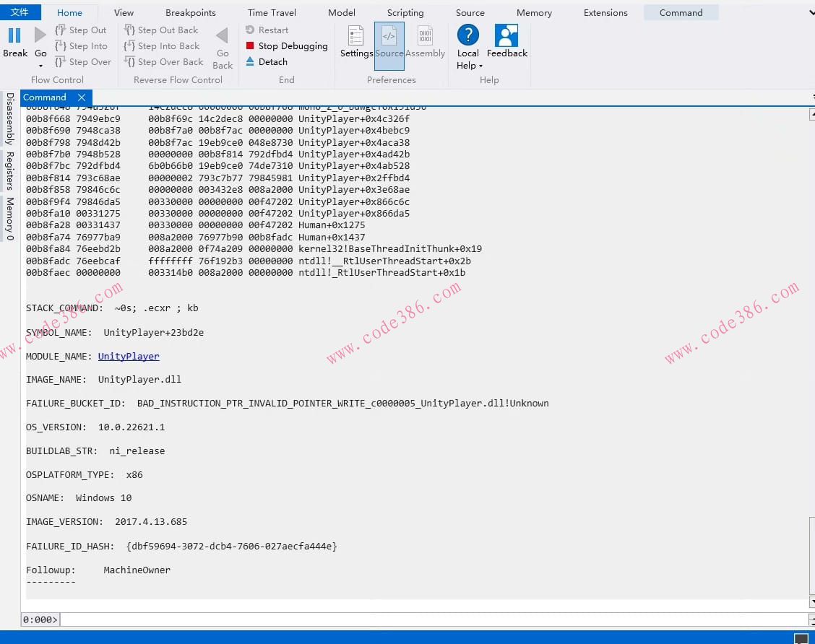The height and width of the screenshot is (644, 815).
Task: Detach the debugger from process
Action: coord(266,62)
